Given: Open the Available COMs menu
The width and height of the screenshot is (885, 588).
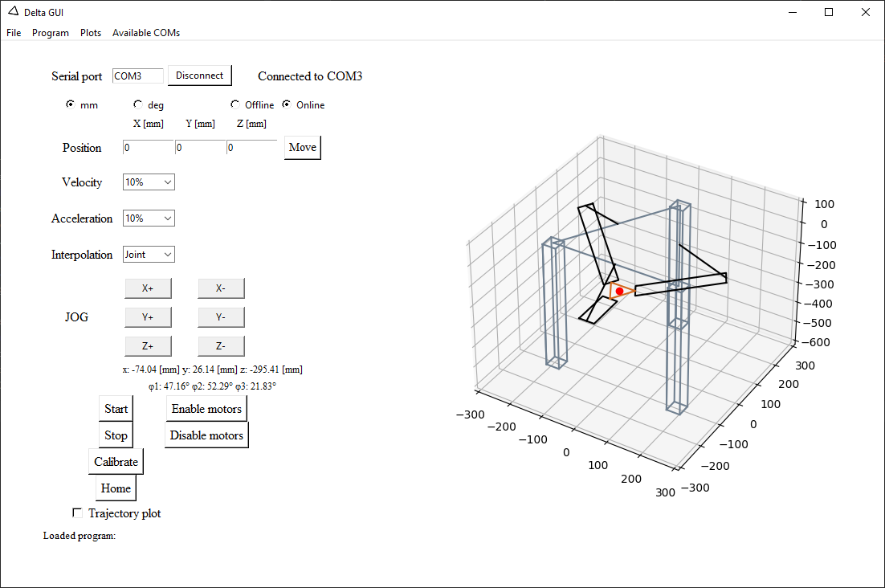Looking at the screenshot, I should coord(146,33).
